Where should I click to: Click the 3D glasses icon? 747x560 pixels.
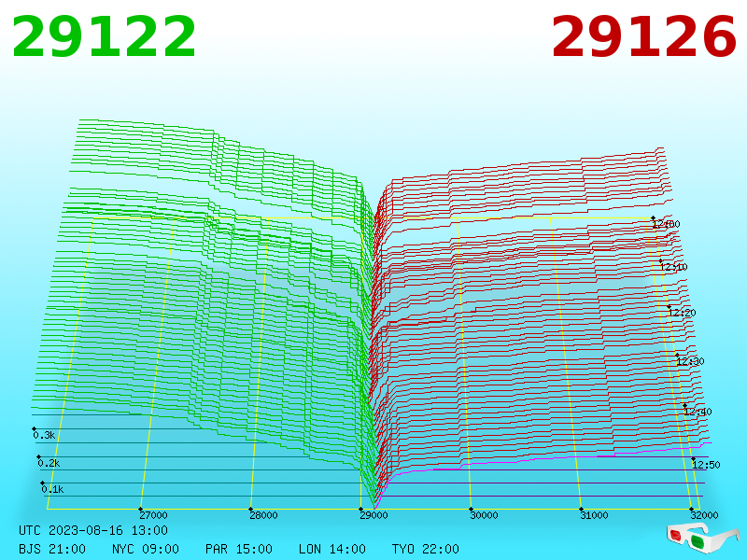point(702,538)
